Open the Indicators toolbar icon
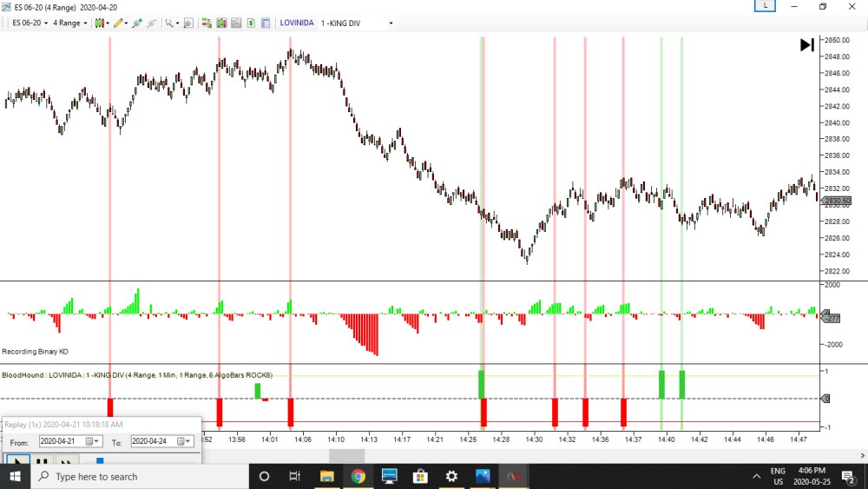 221,23
